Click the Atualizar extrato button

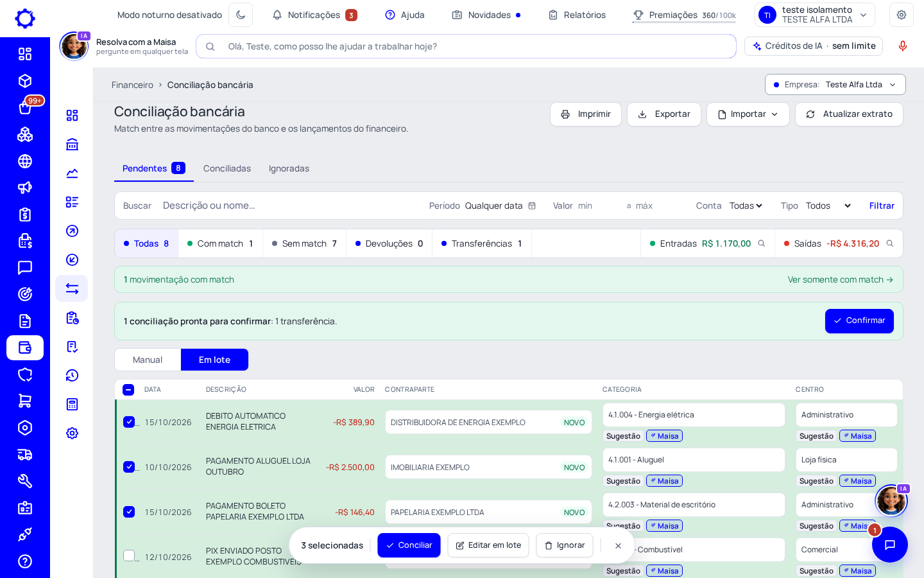point(849,114)
